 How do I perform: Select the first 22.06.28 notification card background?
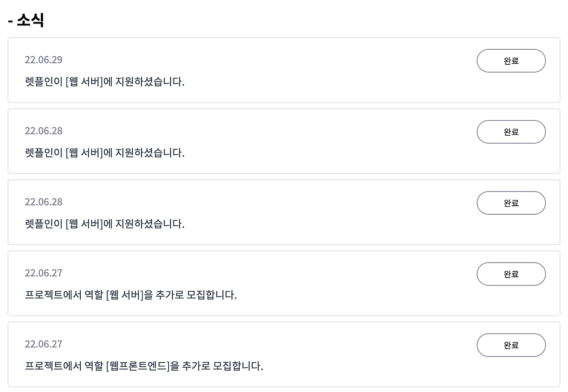[311, 142]
